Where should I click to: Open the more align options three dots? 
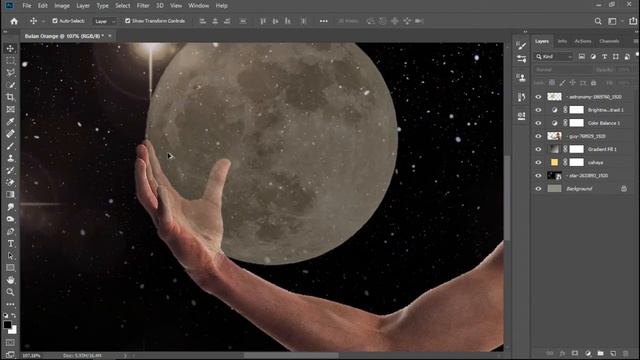pyautogui.click(x=324, y=21)
